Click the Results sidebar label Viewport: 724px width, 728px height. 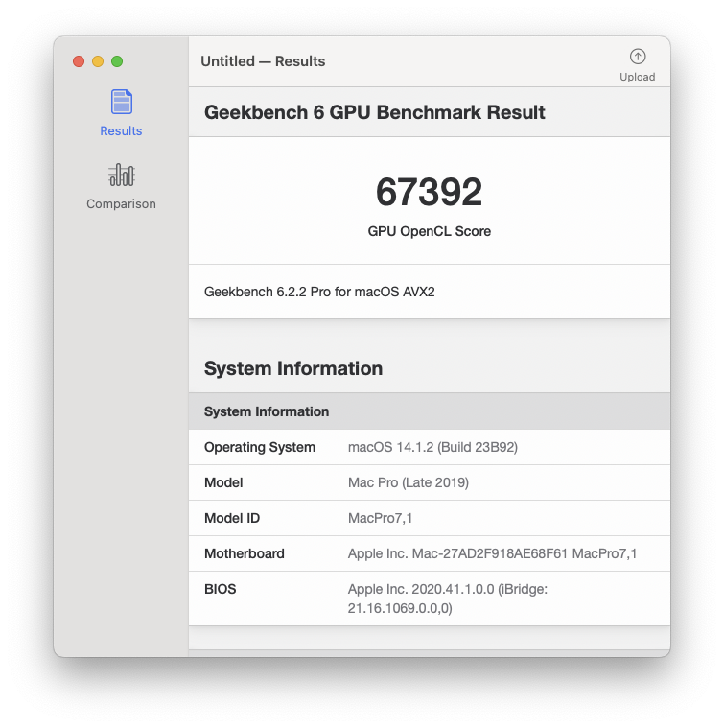121,131
